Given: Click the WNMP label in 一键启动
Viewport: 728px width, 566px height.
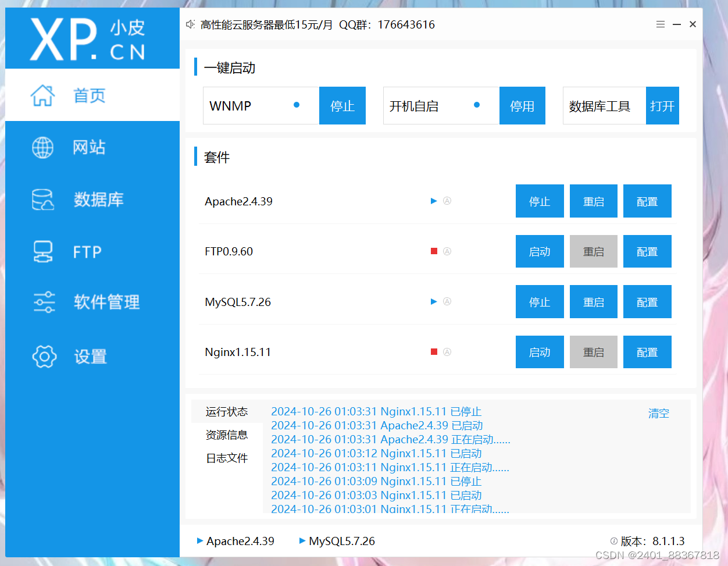Looking at the screenshot, I should pos(230,106).
